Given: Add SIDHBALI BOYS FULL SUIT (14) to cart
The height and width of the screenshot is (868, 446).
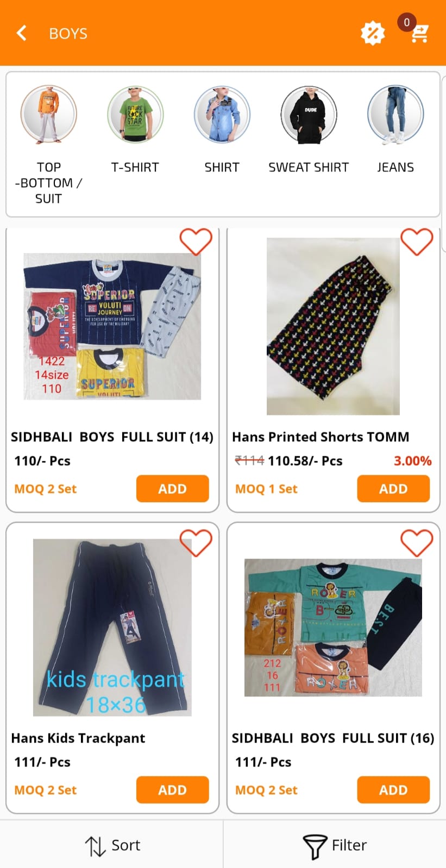Looking at the screenshot, I should pyautogui.click(x=172, y=489).
